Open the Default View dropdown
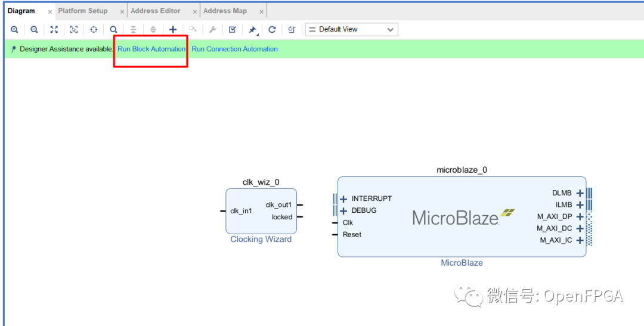This screenshot has width=644, height=326. (352, 30)
